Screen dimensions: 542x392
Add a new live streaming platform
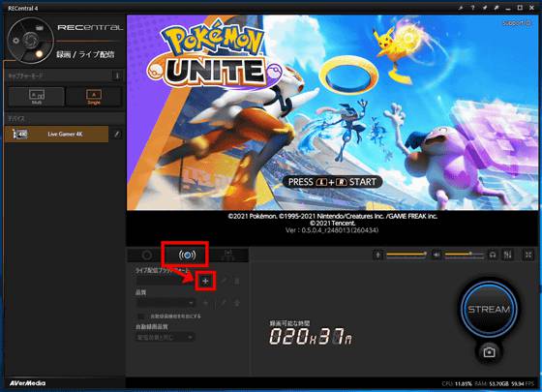coord(205,281)
